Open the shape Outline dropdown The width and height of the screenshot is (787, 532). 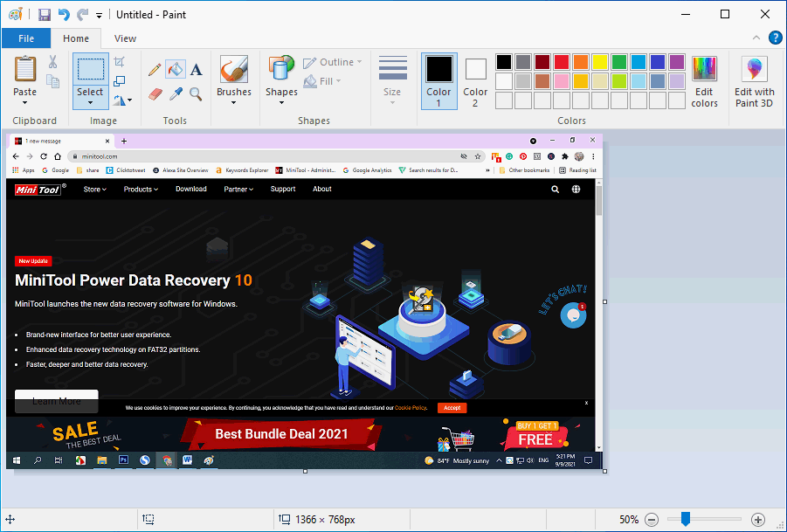(332, 62)
